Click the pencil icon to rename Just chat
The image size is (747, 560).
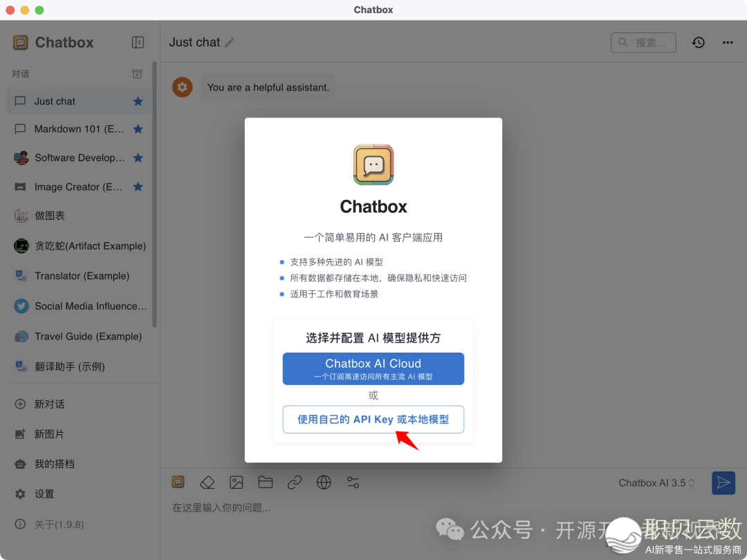229,42
